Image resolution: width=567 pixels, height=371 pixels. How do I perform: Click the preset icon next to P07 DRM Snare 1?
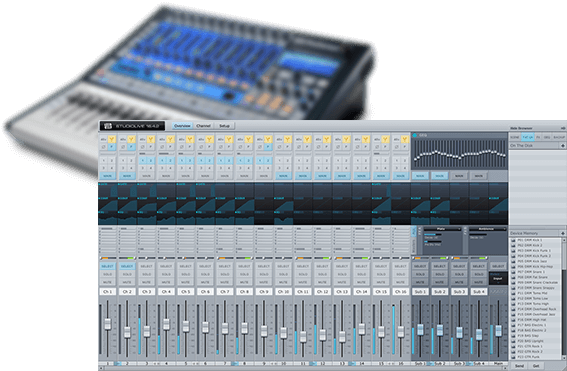coord(513,272)
